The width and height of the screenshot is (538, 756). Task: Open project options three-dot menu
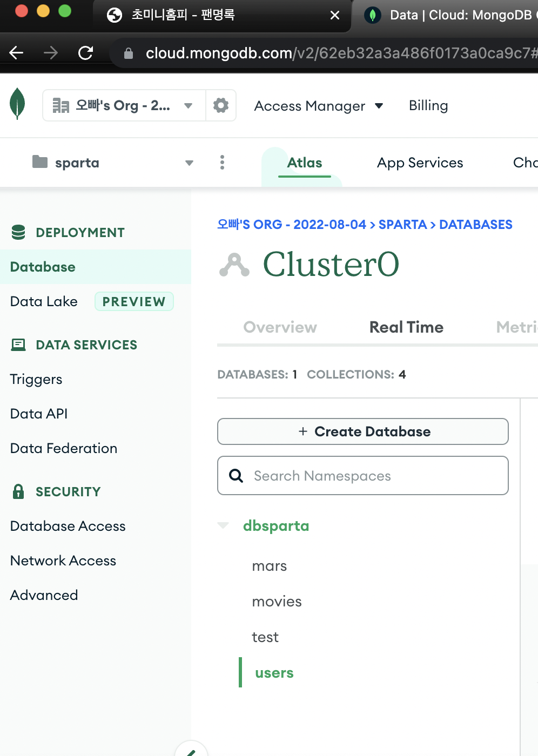point(222,163)
